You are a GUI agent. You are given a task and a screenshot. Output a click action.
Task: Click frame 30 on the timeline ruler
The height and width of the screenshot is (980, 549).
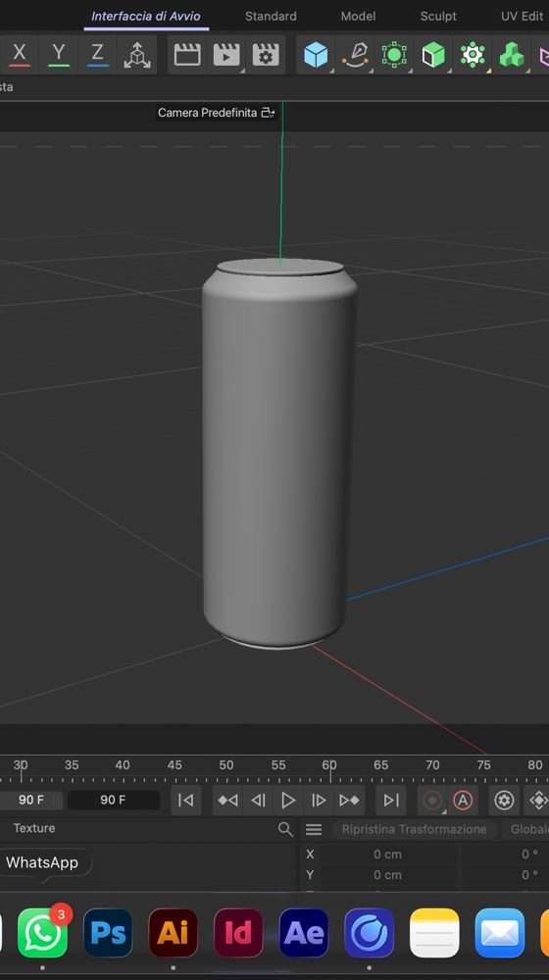point(21,765)
